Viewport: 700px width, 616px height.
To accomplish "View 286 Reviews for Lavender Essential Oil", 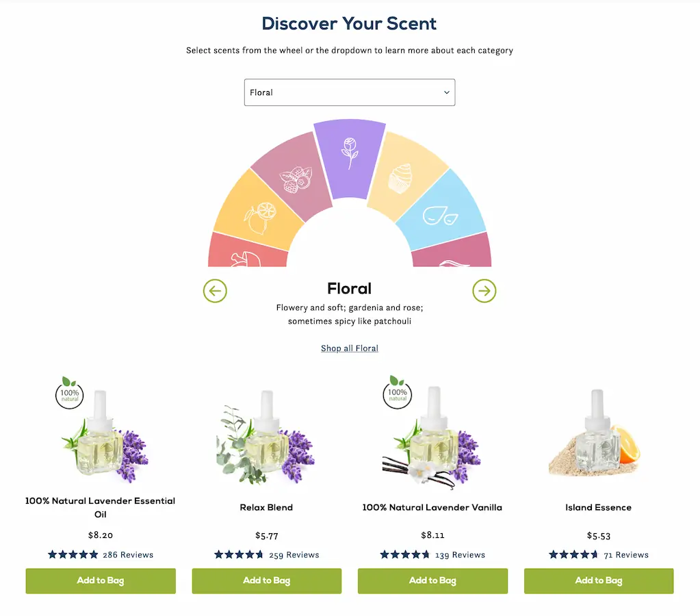I will [x=128, y=555].
